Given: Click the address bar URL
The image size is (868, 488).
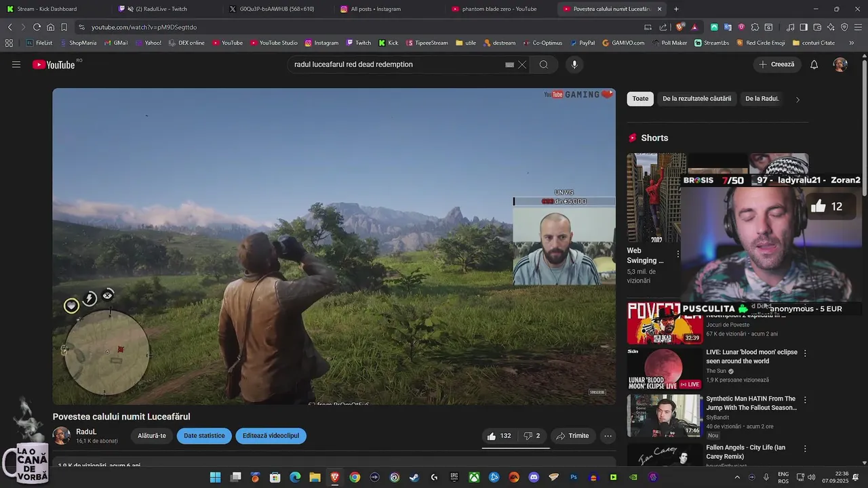Looking at the screenshot, I should (x=144, y=27).
